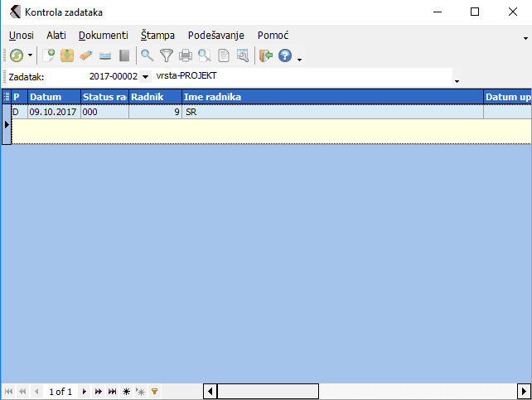The width and height of the screenshot is (532, 400).
Task: Expand the toolbar overflow arrow after help
Action: (x=299, y=59)
